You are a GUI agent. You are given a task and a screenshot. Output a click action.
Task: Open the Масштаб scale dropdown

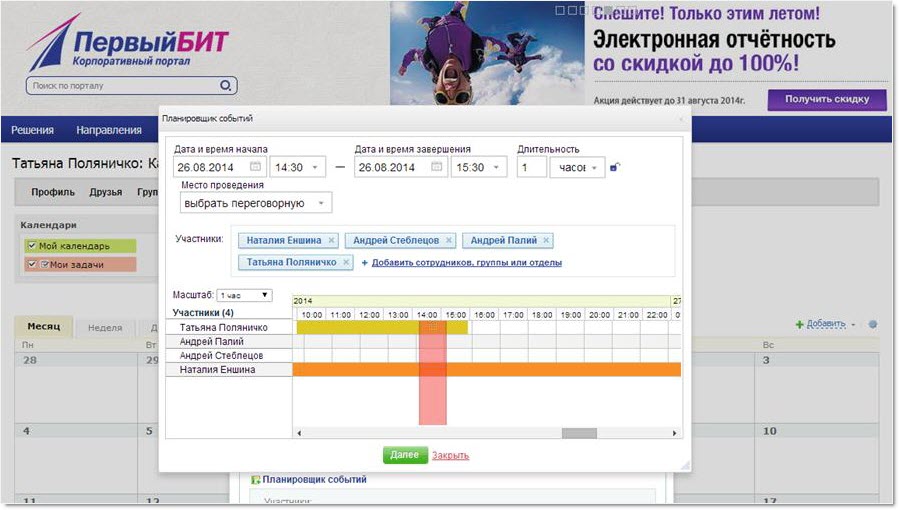pyautogui.click(x=244, y=295)
